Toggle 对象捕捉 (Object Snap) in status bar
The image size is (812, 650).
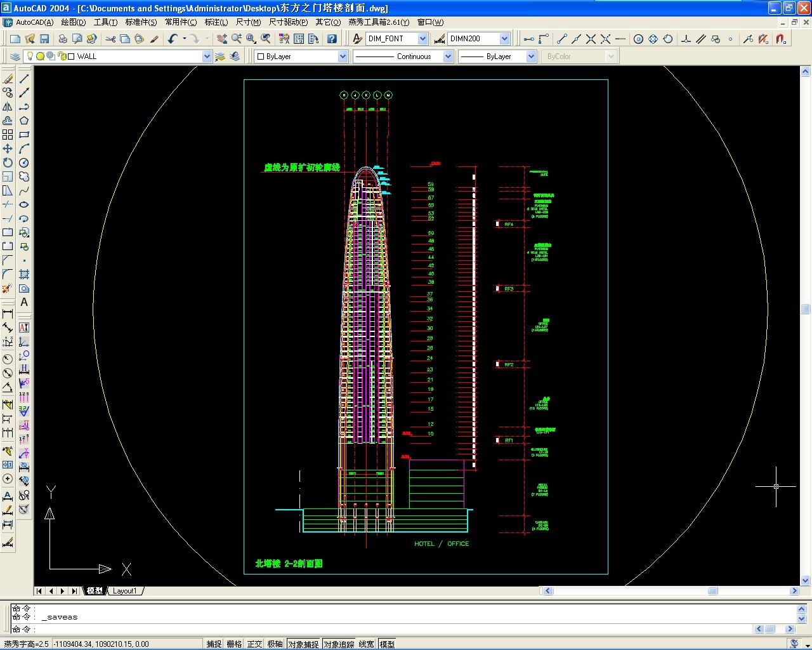pos(303,644)
